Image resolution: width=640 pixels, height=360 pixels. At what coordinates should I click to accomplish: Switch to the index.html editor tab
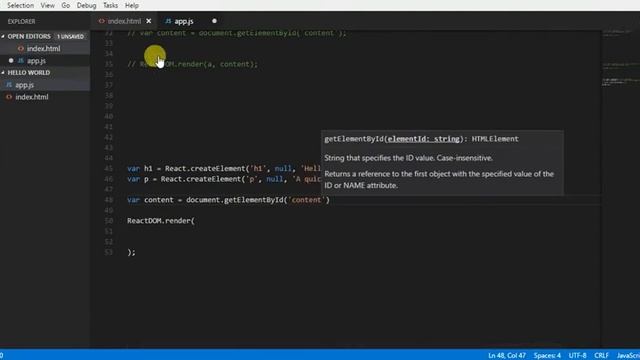(x=124, y=21)
